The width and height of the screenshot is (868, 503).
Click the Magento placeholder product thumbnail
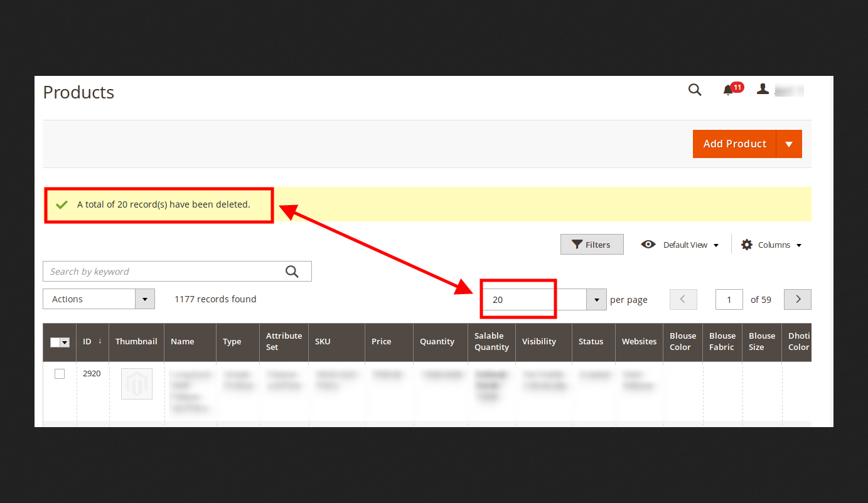[136, 383]
